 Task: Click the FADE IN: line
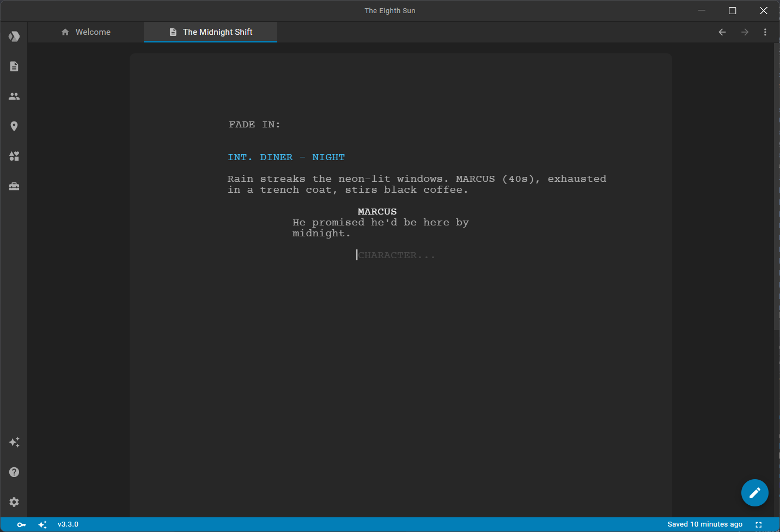(x=254, y=125)
